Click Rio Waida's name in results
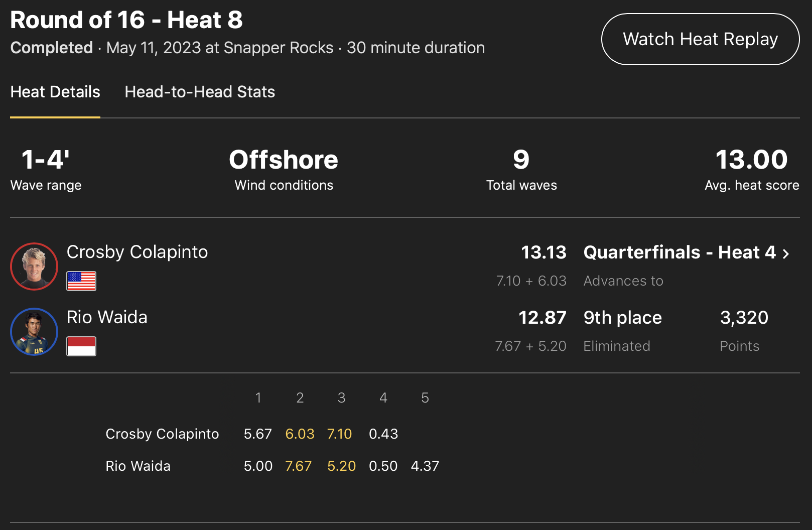The image size is (812, 530). click(107, 317)
